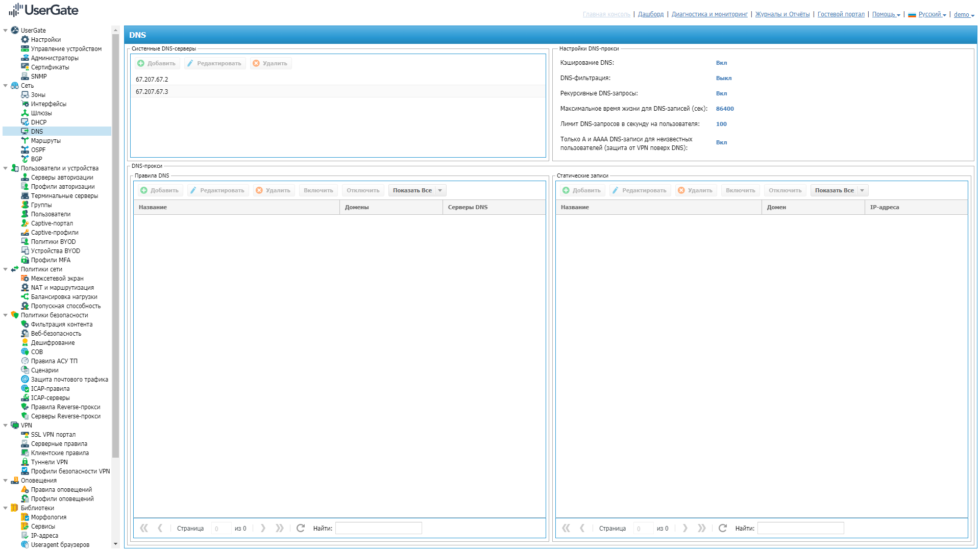Click the Certificates (Сертификаты) icon in sidebar
The height and width of the screenshot is (551, 980).
coord(24,67)
